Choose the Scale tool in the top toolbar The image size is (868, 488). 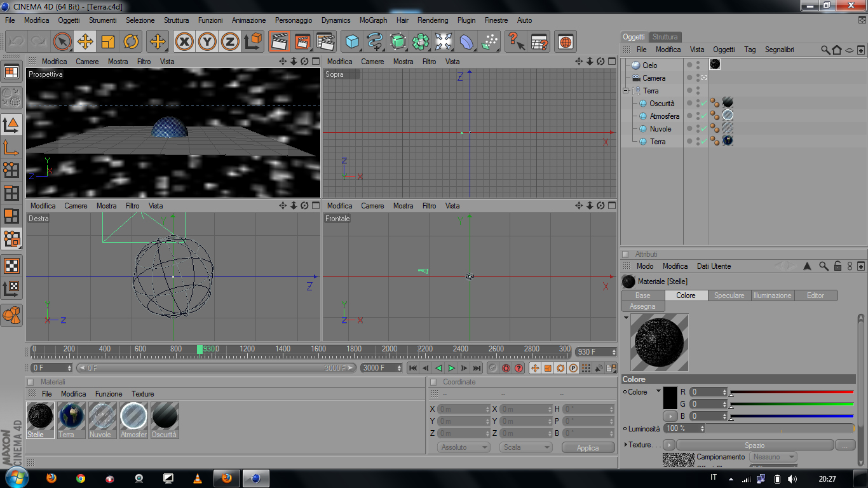pos(108,42)
